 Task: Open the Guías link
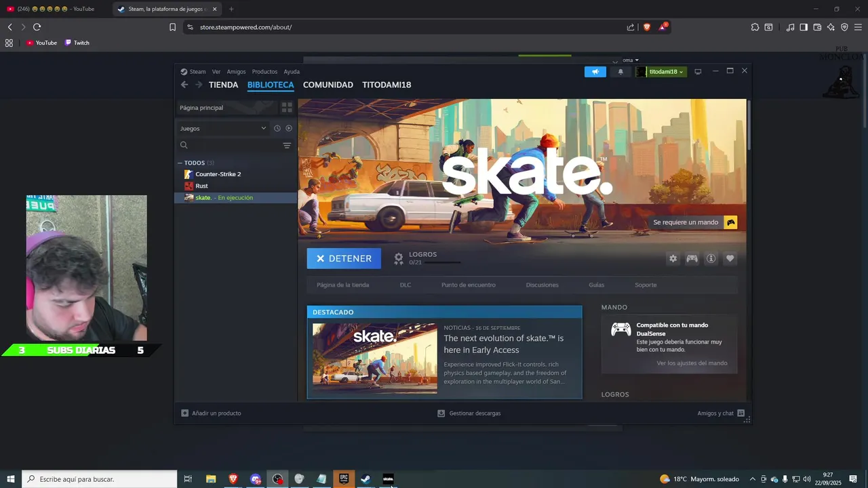[597, 285]
